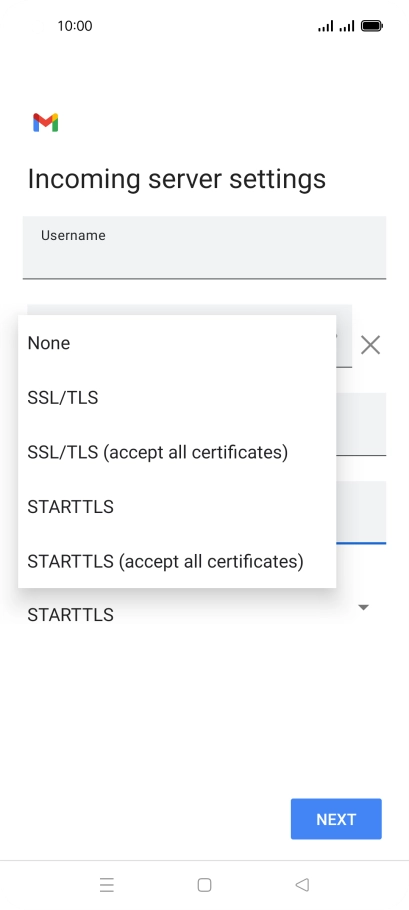Open recent apps with the three-line nav icon
The width and height of the screenshot is (409, 910).
tap(107, 884)
